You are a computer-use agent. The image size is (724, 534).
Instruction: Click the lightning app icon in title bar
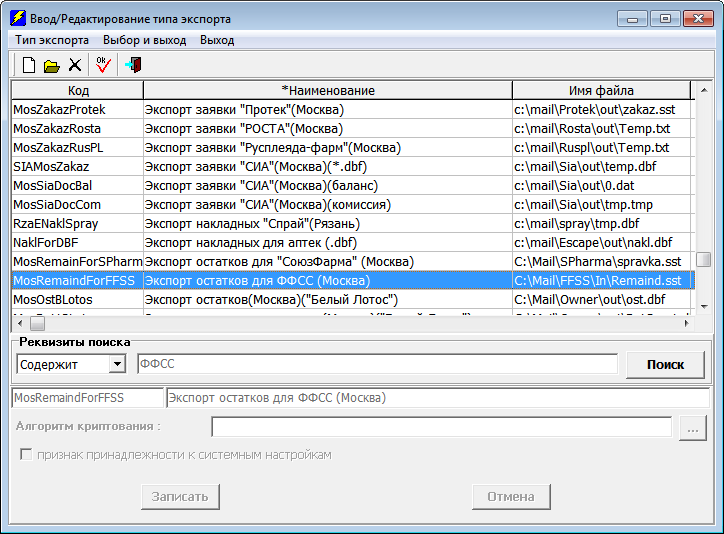point(18,18)
